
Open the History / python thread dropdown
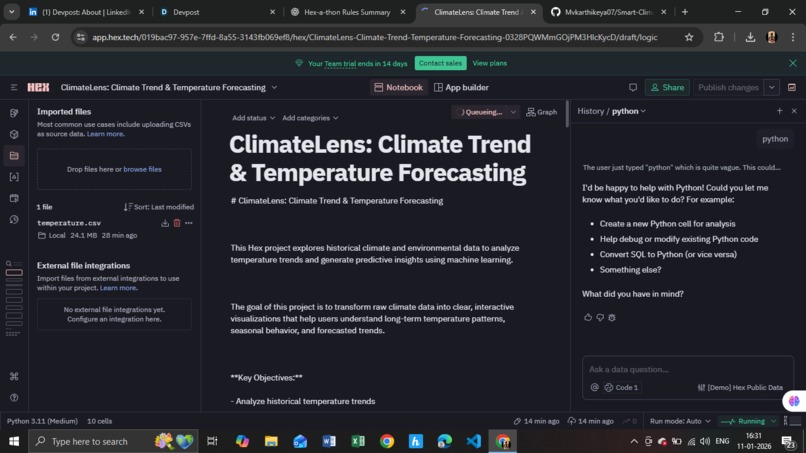[629, 111]
